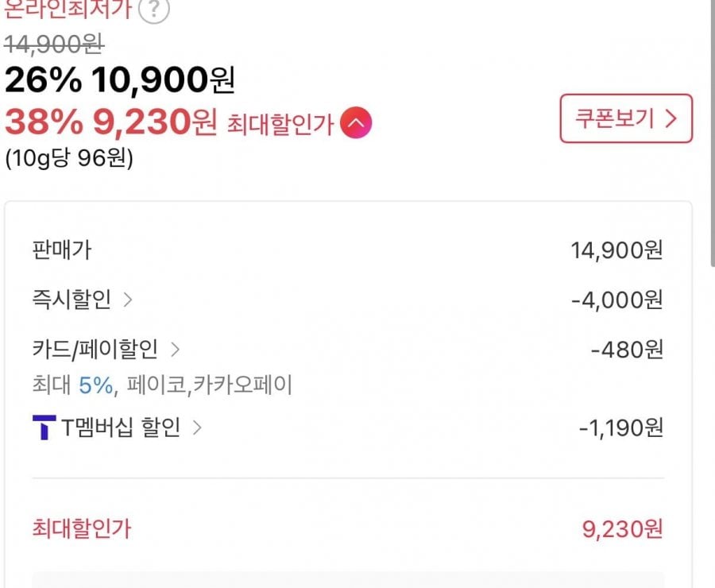Tap the (10g당 96원) unit price text
The image size is (715, 588).
[x=69, y=158]
